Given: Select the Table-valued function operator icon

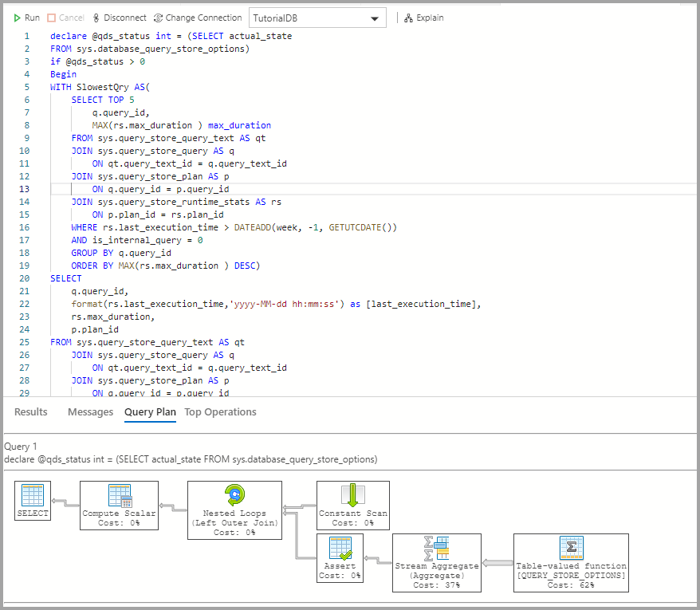Looking at the screenshot, I should (x=571, y=548).
